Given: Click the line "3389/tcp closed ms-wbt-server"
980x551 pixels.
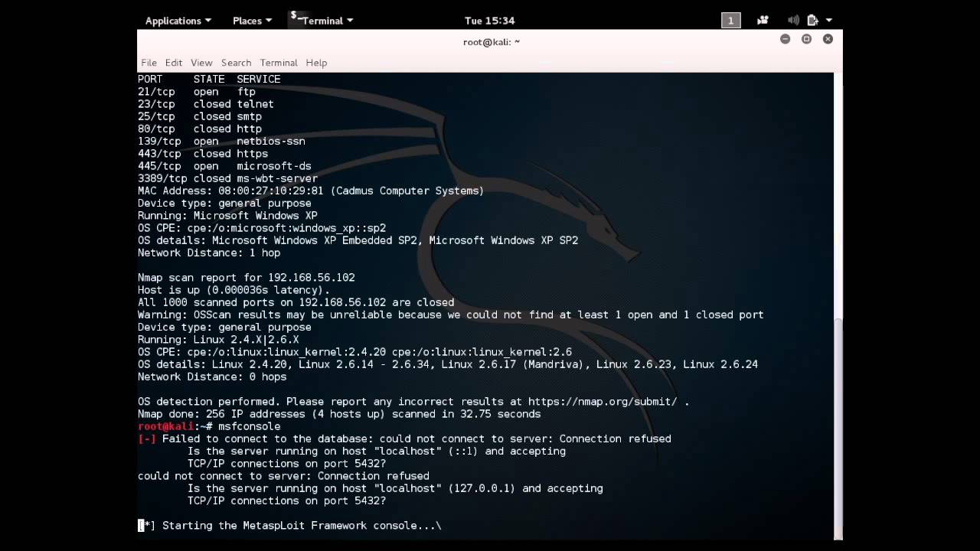Looking at the screenshot, I should (227, 178).
